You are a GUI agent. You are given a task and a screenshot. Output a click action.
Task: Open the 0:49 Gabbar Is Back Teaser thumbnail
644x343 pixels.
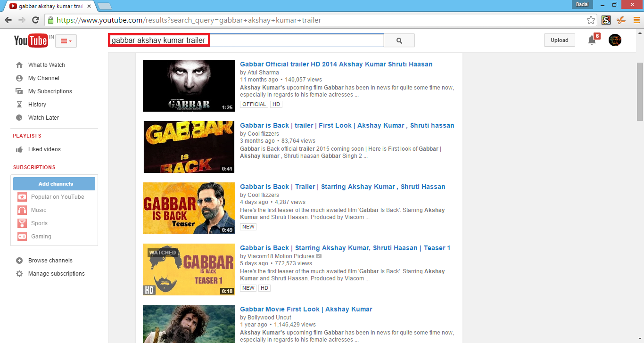coord(189,208)
